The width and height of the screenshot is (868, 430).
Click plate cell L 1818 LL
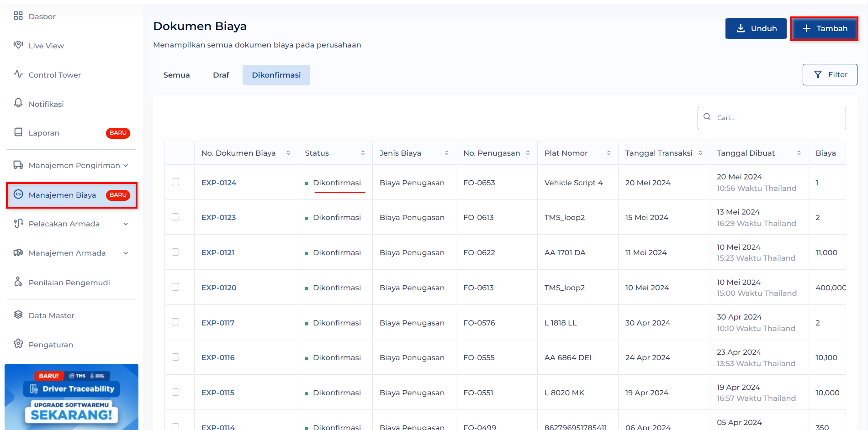(x=561, y=323)
